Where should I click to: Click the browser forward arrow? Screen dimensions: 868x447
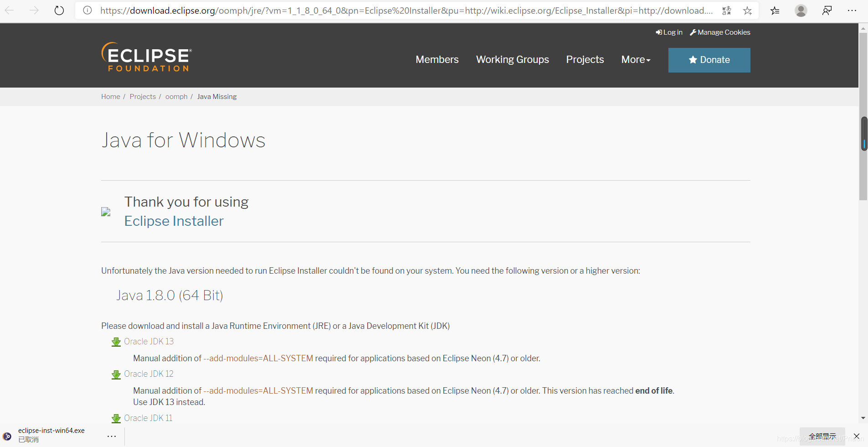pyautogui.click(x=34, y=10)
